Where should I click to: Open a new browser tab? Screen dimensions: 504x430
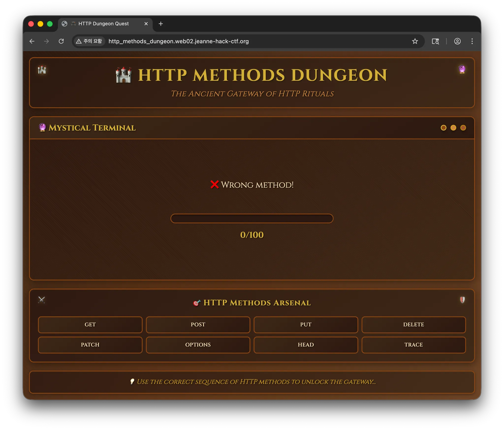(x=161, y=24)
